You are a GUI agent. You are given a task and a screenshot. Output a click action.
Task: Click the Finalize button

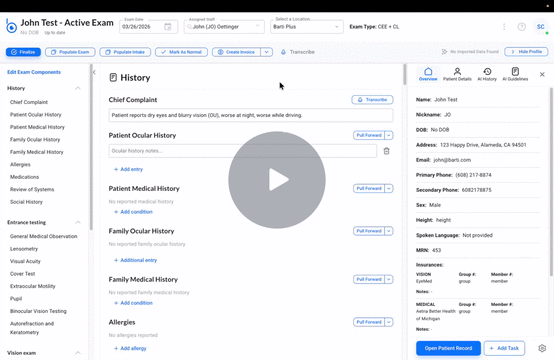point(23,52)
